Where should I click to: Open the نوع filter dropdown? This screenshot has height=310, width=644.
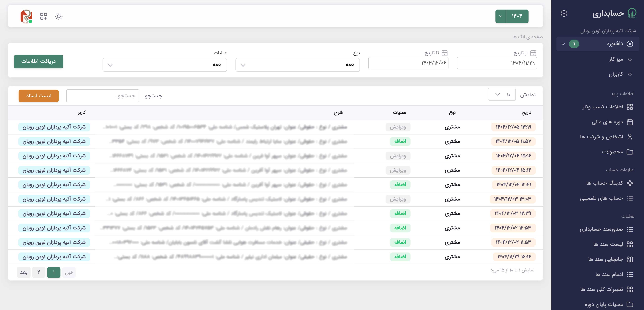pos(298,65)
